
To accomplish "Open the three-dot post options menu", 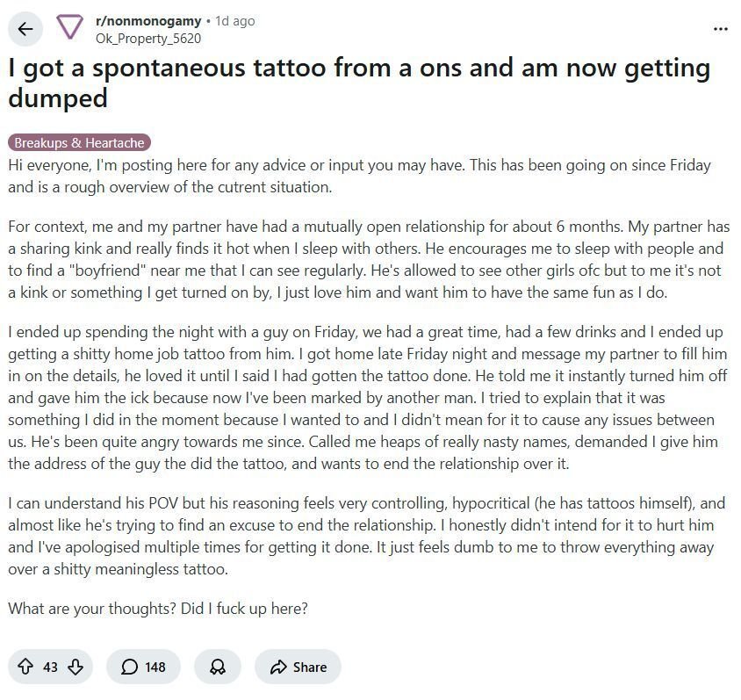I will click(x=721, y=29).
